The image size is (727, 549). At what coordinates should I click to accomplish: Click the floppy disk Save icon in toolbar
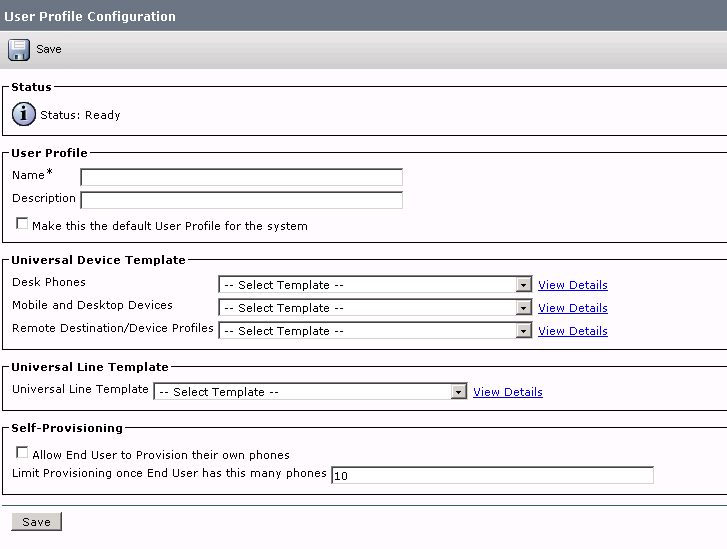tap(19, 50)
